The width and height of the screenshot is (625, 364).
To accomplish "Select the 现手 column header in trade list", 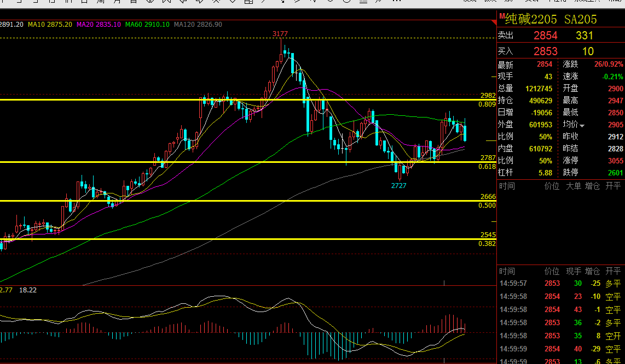I will (x=573, y=271).
